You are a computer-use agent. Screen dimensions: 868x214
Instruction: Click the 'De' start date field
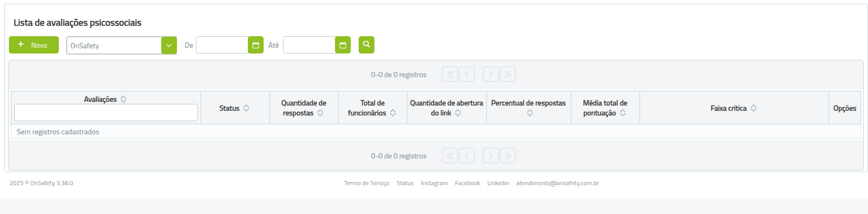(x=222, y=45)
